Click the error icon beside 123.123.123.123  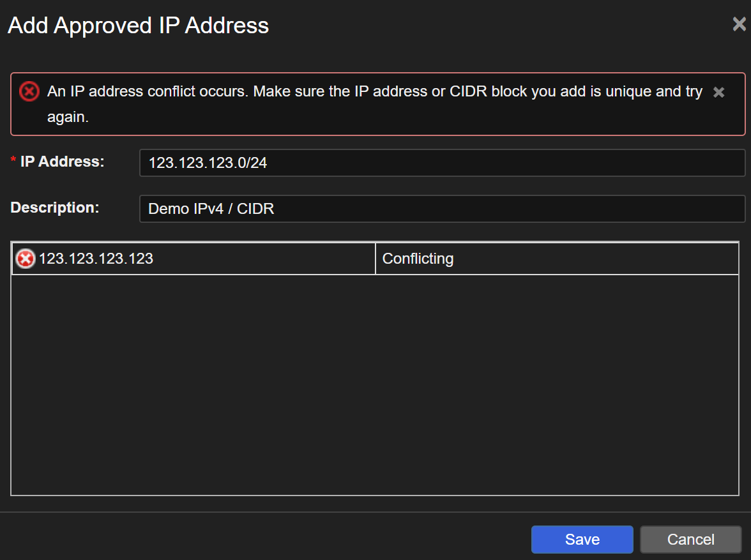click(x=25, y=259)
